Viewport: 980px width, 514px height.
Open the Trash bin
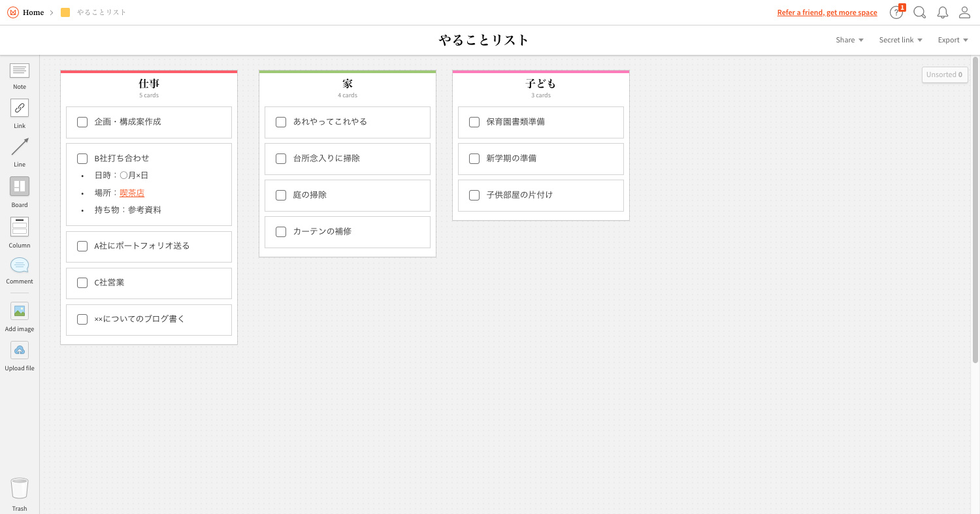pyautogui.click(x=20, y=489)
